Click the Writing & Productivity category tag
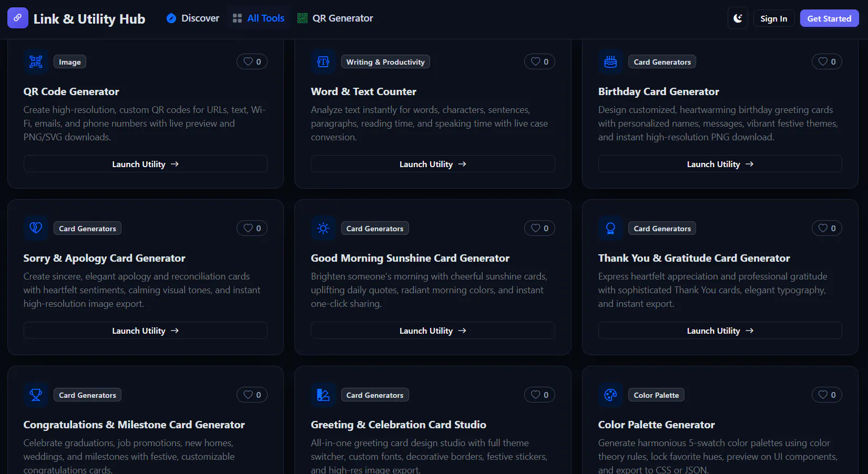 385,62
